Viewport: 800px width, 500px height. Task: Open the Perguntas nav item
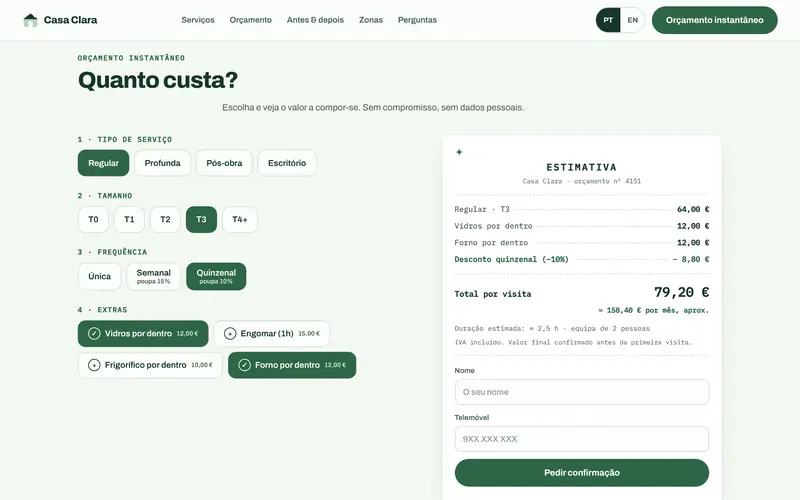click(417, 20)
